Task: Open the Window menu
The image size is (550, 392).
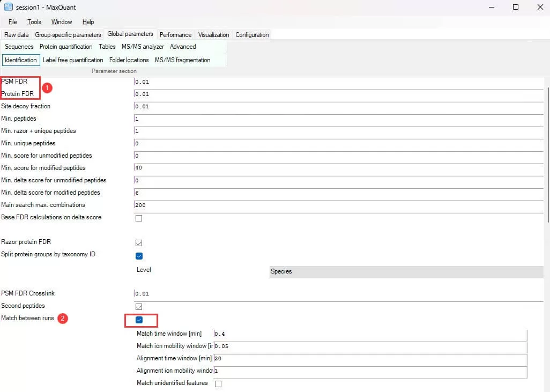Action: pos(61,22)
